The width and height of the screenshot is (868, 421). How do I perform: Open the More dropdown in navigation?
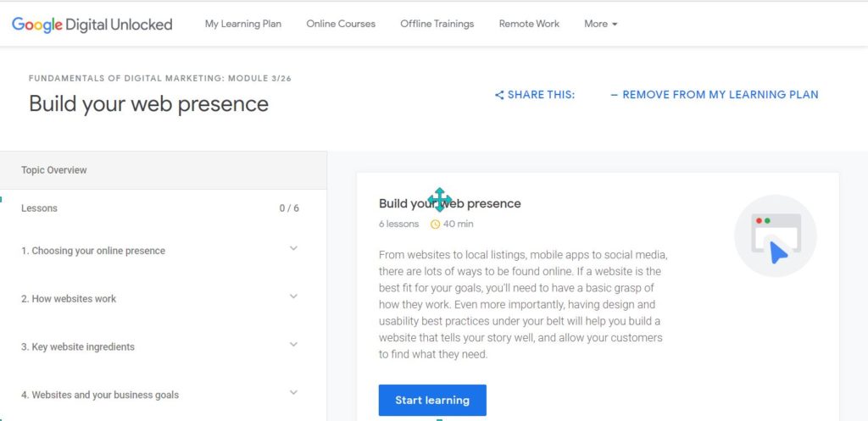601,24
